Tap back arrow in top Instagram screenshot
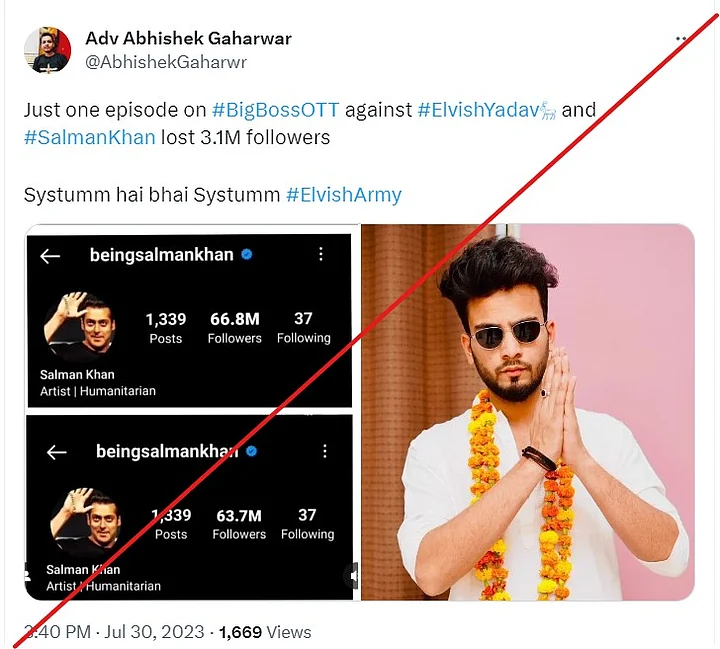 tap(50, 256)
